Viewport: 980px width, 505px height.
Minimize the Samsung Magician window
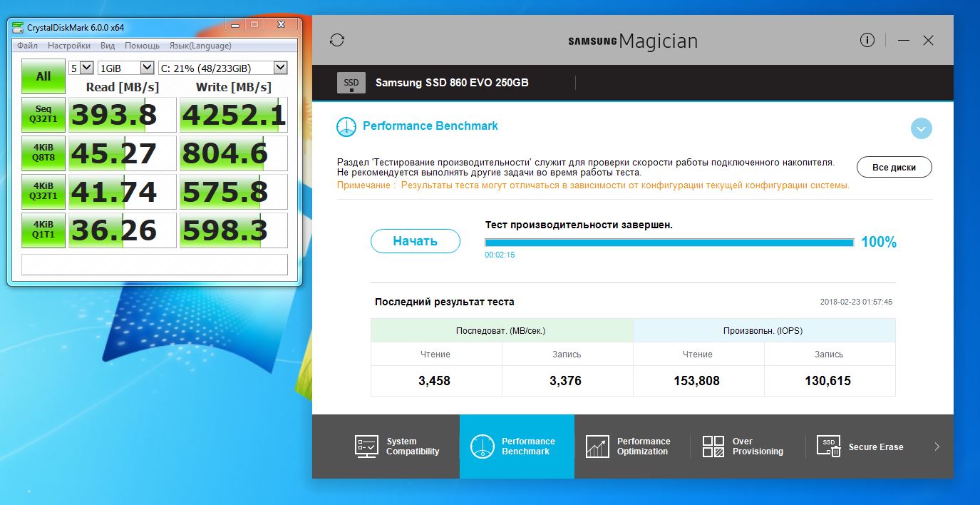904,41
